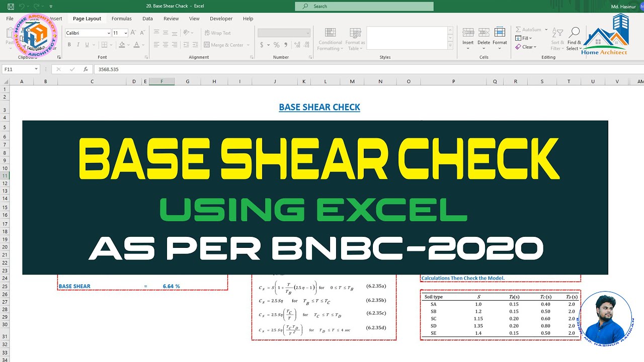Switch to the Data tab
Viewport: 644px width, 362px height.
[147, 19]
